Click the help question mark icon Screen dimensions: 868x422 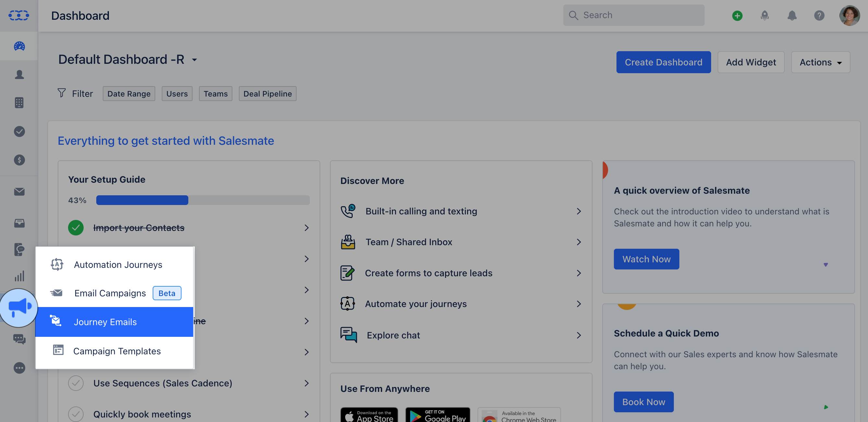pos(819,16)
